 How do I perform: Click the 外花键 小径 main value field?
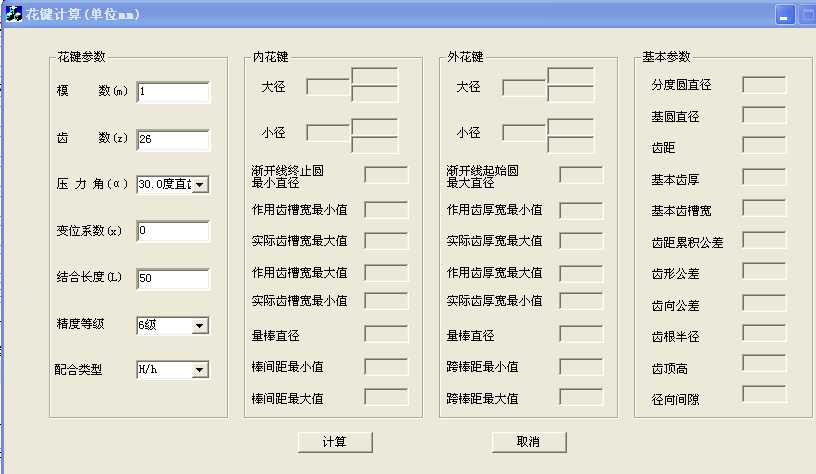tap(524, 133)
